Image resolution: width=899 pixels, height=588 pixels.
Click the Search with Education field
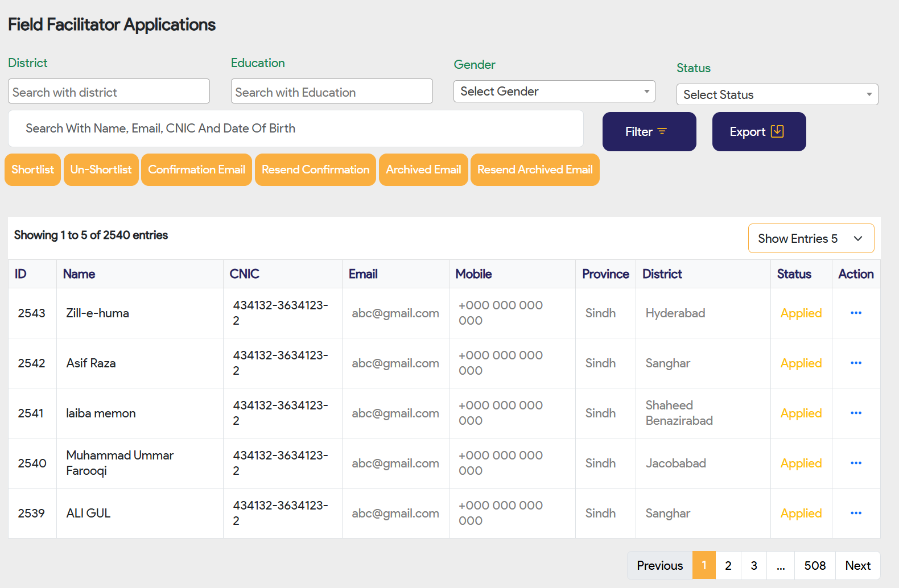(x=332, y=92)
